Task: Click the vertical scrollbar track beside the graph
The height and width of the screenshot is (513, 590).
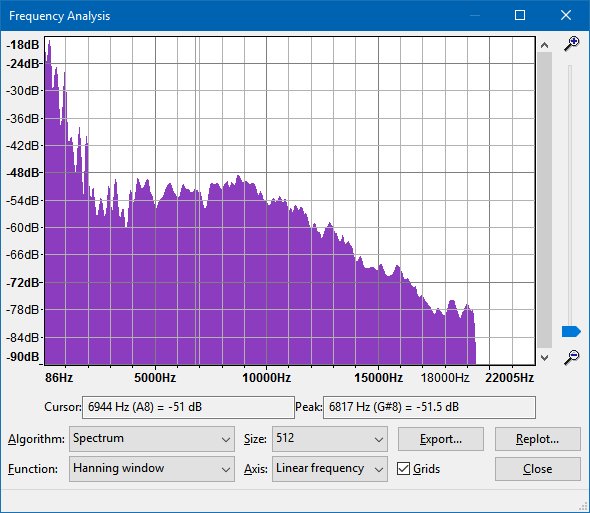Action: point(544,200)
